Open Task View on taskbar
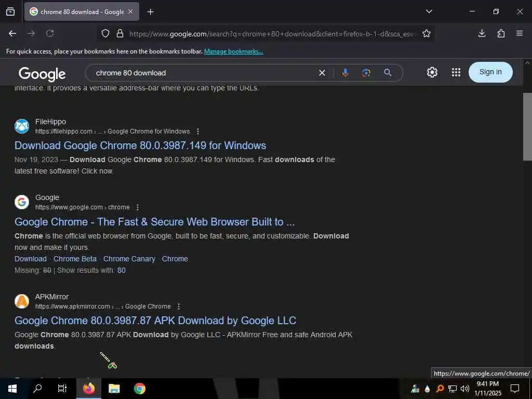This screenshot has width=532, height=399. tap(62, 389)
